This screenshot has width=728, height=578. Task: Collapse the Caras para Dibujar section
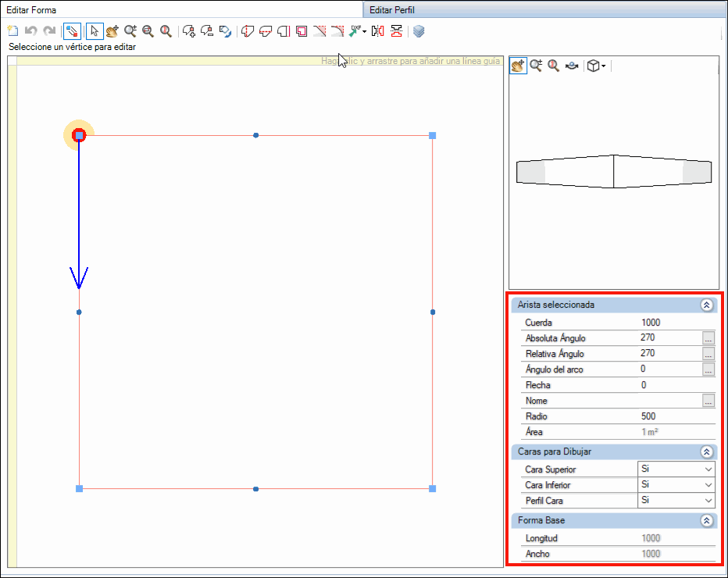tap(707, 451)
